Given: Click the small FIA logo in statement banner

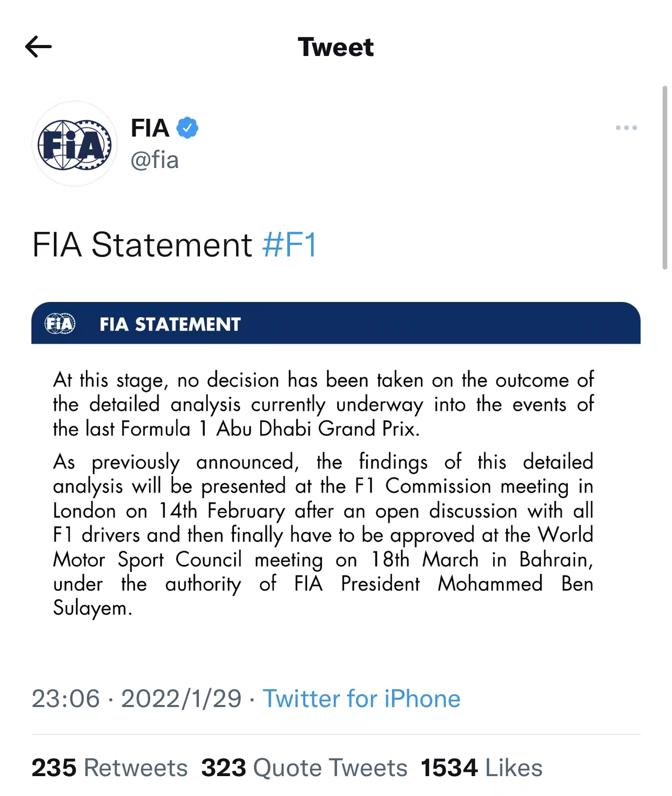Looking at the screenshot, I should pos(60,324).
